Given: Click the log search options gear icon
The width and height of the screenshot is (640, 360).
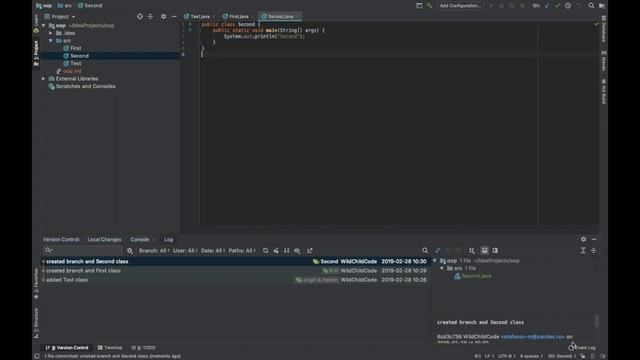Looking at the screenshot, I should click(x=130, y=251).
